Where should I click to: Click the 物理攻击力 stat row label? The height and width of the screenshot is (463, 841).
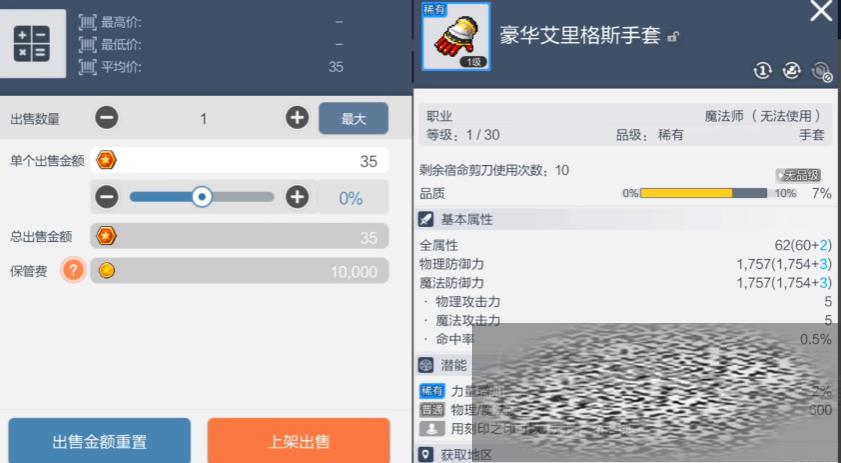coord(468,302)
